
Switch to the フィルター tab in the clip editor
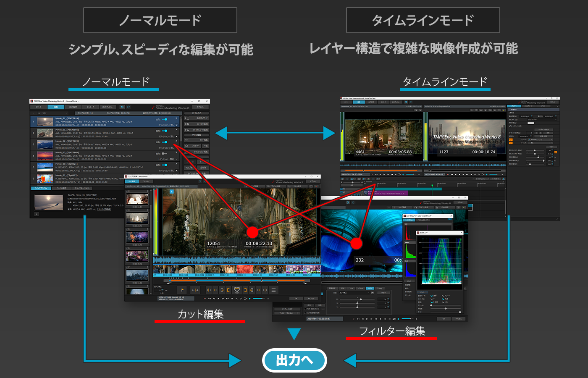(146, 181)
